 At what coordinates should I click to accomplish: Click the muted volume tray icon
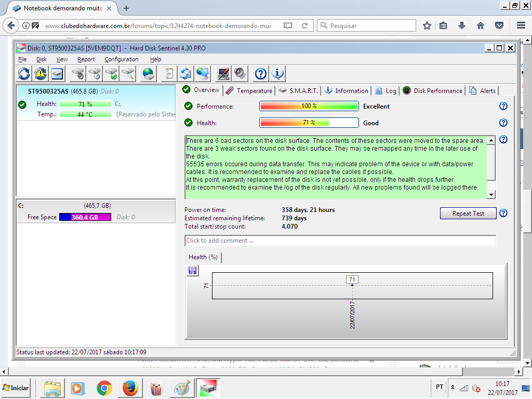[x=476, y=388]
